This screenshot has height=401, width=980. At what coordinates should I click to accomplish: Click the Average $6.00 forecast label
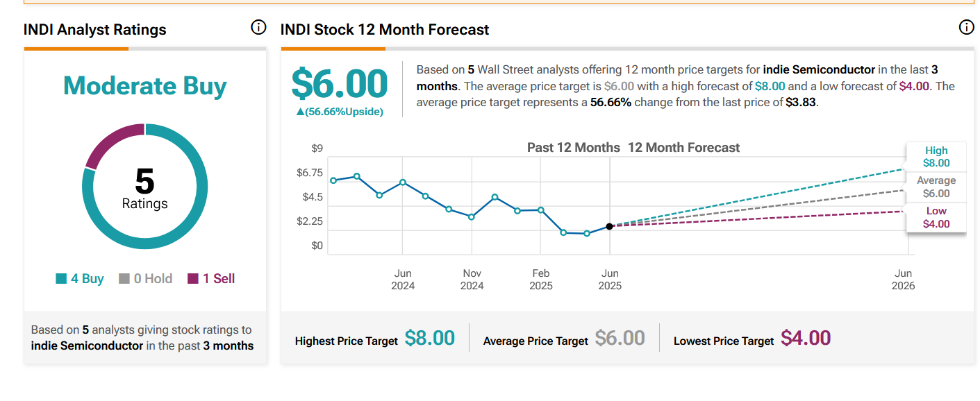(x=936, y=187)
